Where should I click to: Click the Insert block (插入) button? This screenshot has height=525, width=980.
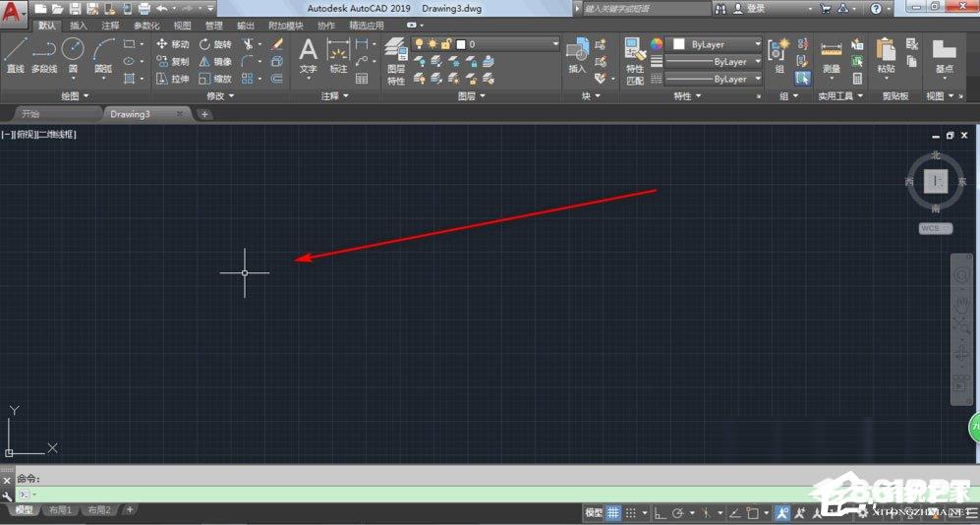[x=578, y=55]
